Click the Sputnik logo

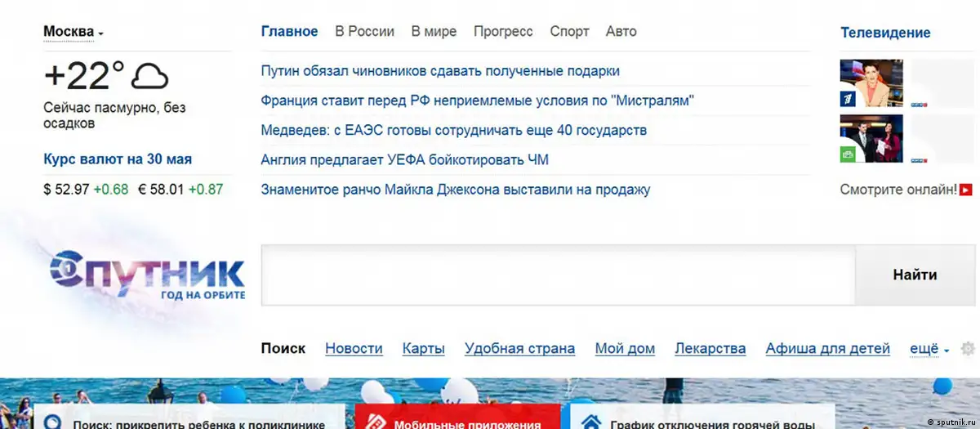[x=147, y=275]
